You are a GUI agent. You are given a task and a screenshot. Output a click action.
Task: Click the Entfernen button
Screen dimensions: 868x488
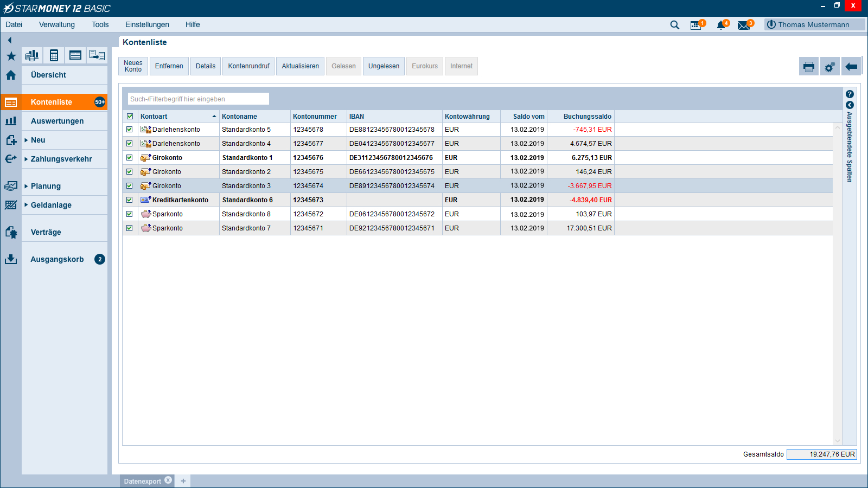coord(169,66)
